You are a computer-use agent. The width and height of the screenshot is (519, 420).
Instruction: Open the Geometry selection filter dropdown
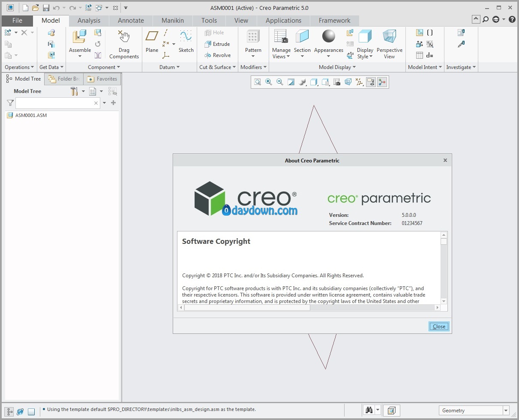[x=474, y=411]
